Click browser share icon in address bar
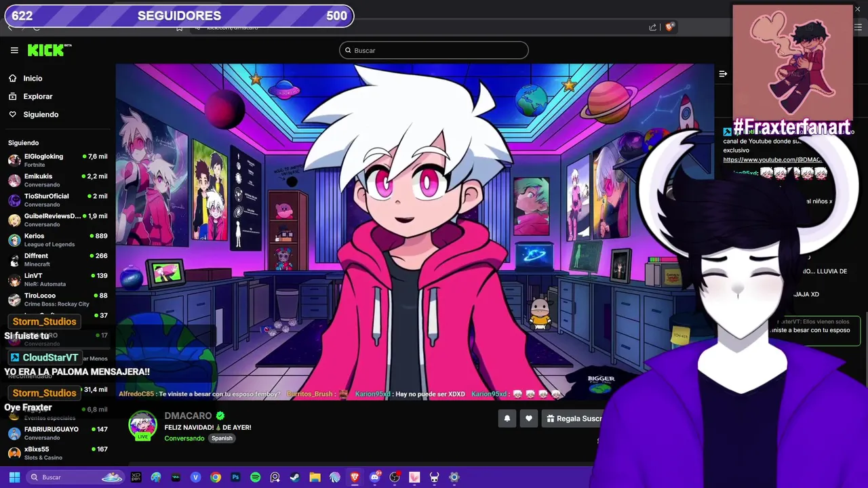Image resolution: width=868 pixels, height=488 pixels. 652,27
